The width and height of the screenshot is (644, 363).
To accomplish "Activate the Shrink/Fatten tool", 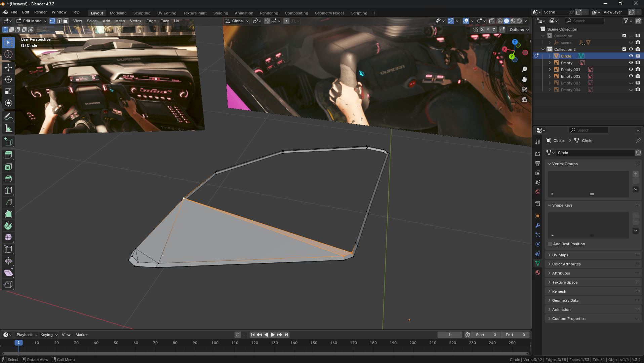I will (8, 261).
